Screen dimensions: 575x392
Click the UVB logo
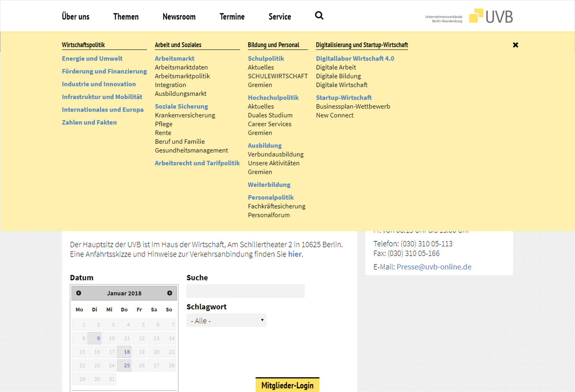pyautogui.click(x=490, y=16)
